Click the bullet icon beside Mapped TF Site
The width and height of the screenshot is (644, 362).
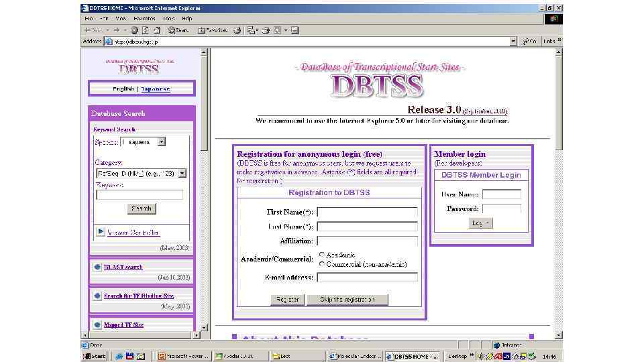(x=97, y=324)
